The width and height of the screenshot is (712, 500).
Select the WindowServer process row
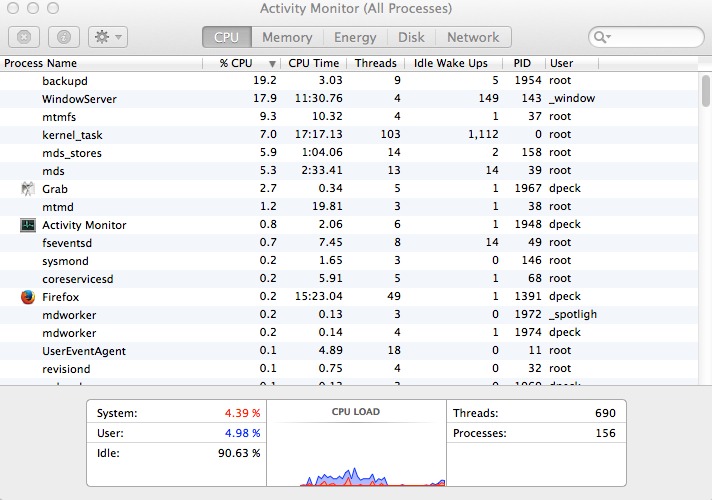pos(349,99)
